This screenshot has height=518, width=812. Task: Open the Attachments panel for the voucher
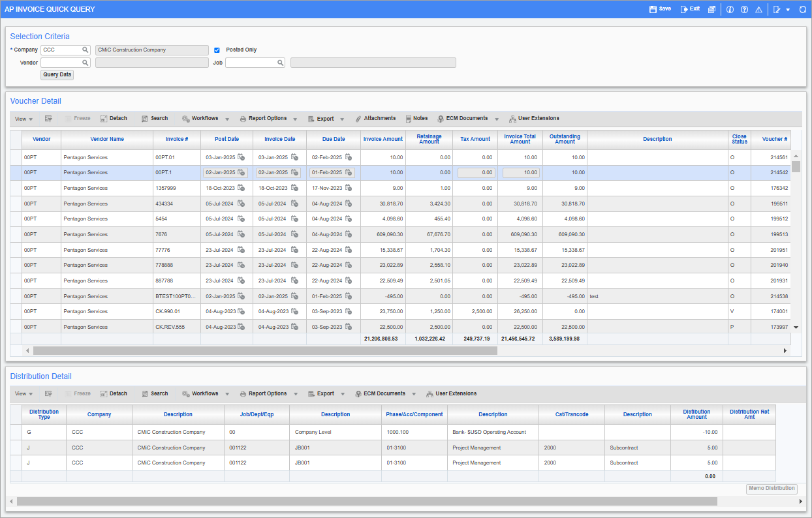pos(376,118)
